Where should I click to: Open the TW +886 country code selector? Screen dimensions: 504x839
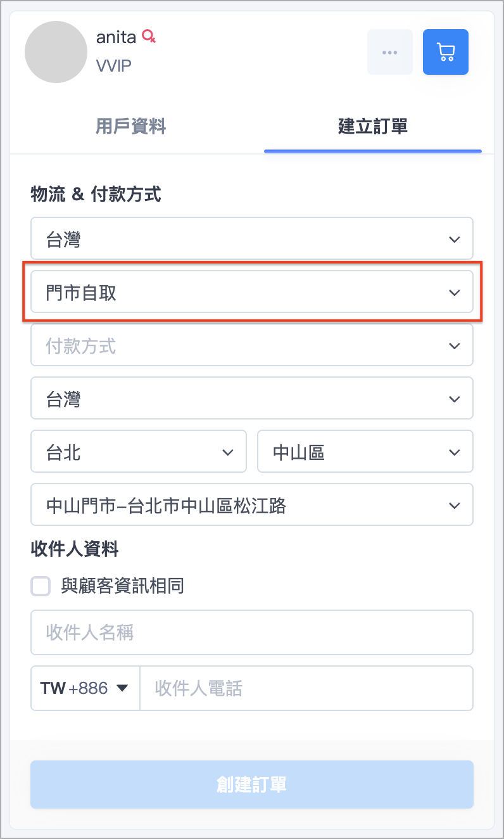click(85, 688)
